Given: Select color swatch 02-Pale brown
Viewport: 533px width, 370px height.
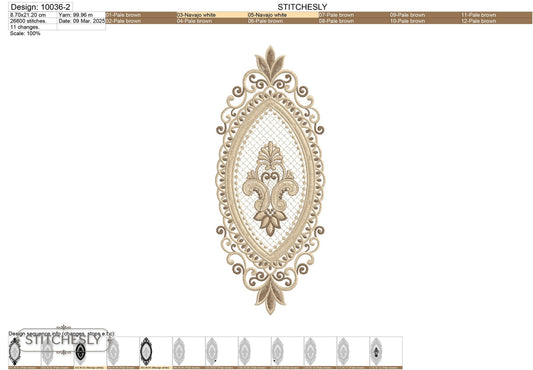Looking at the screenshot, I should click(141, 21).
